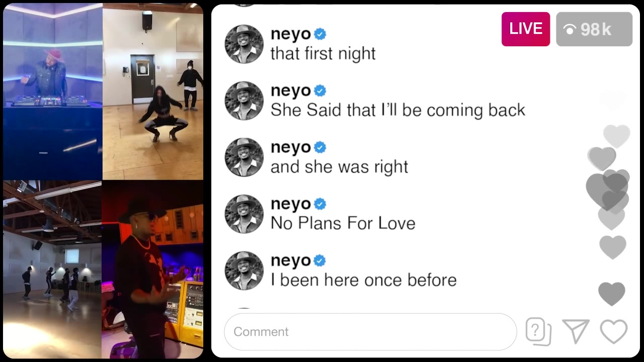Tap the heart like icon beside comment box
The width and height of the screenshot is (644, 362).
(614, 332)
